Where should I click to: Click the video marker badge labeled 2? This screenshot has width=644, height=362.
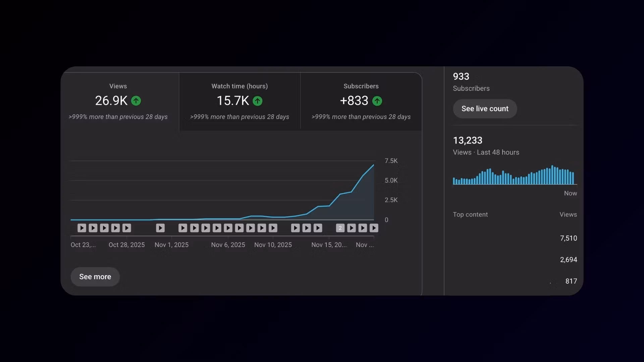click(340, 228)
